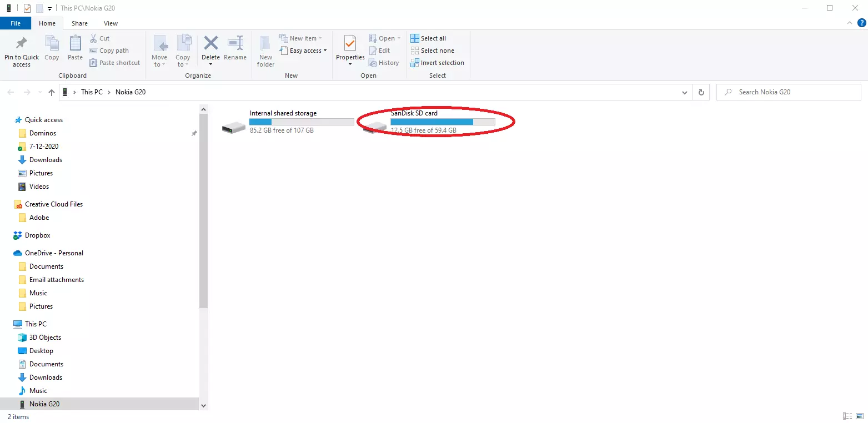Click the History command in the ribbon
The width and height of the screenshot is (868, 423).
coord(384,63)
